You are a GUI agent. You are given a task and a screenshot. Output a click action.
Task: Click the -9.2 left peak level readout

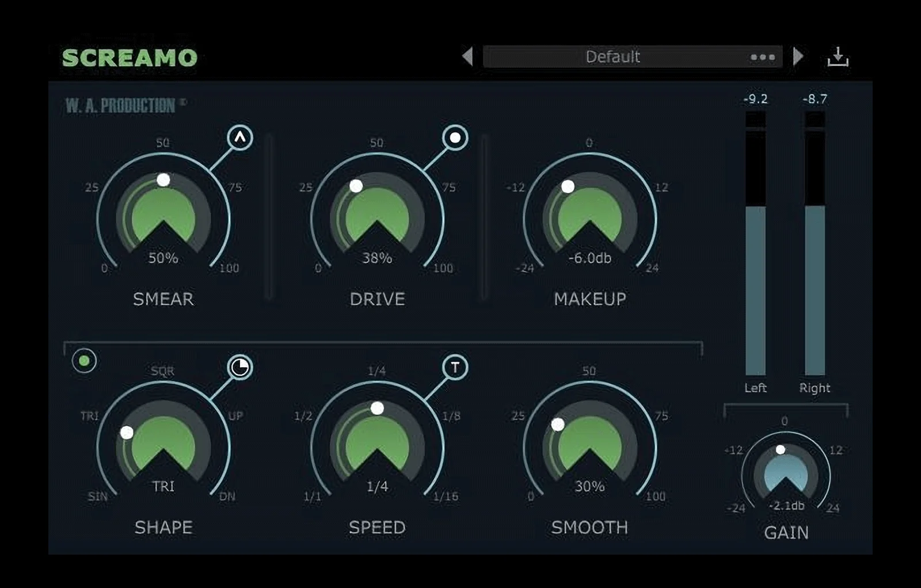[x=756, y=99]
